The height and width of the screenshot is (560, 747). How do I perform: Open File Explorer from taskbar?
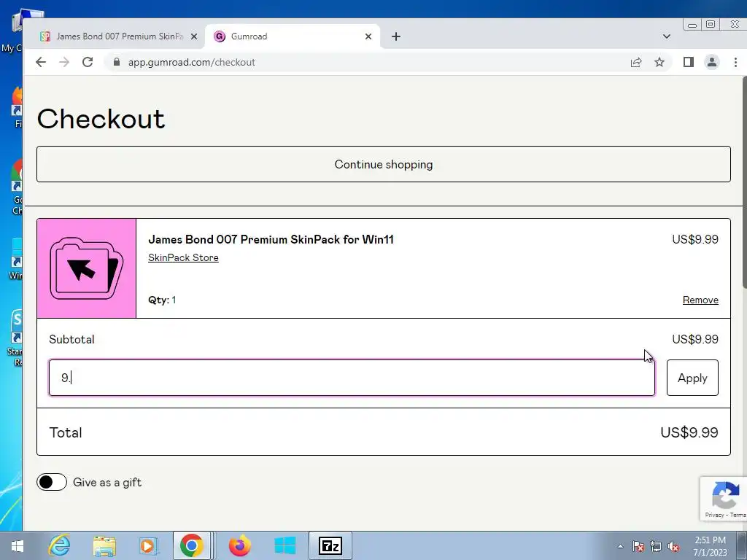[104, 545]
